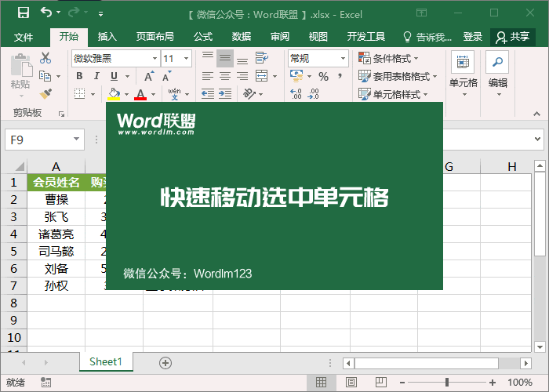Select the Format Painter brush
Image resolution: width=549 pixels, height=392 pixels.
tap(45, 94)
